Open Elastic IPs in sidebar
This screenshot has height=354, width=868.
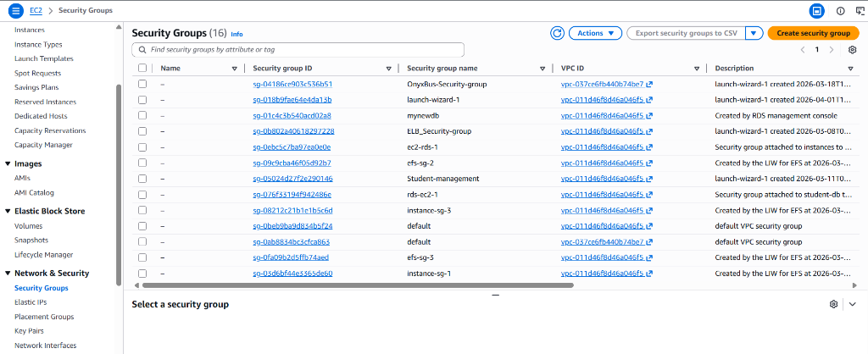click(x=31, y=302)
